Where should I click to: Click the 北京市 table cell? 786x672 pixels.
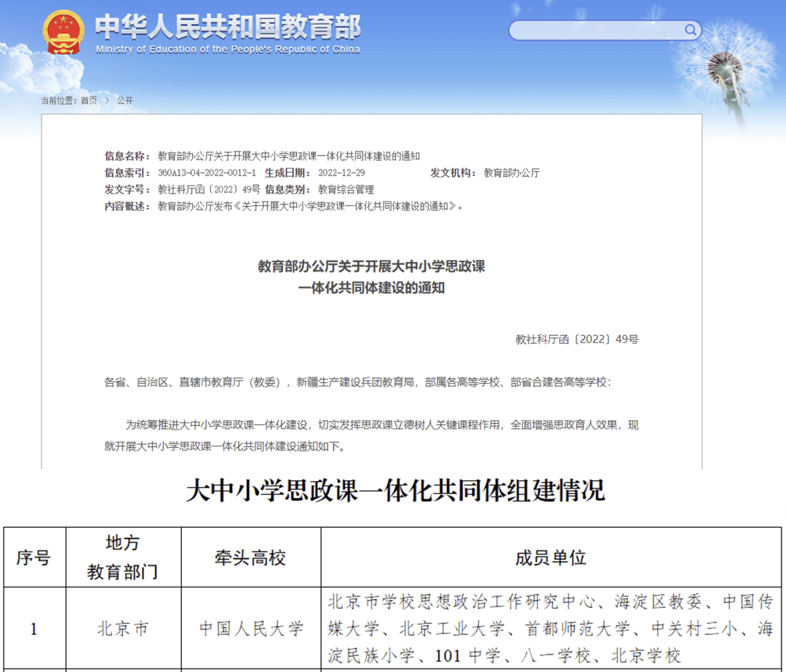coord(123,628)
